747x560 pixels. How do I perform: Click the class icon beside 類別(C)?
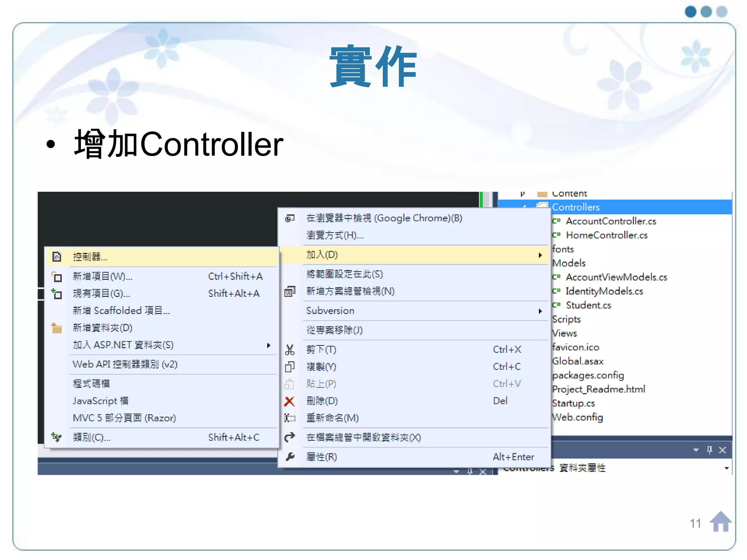pyautogui.click(x=57, y=437)
